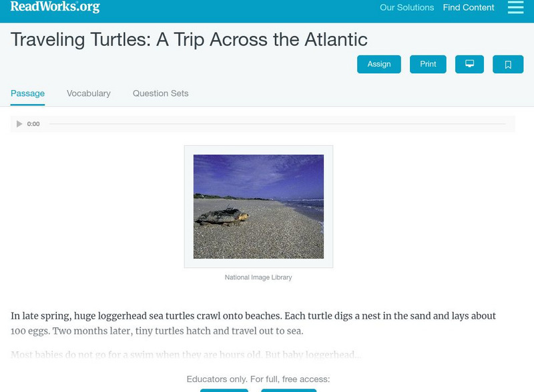Click the loggerhead turtle beach photo
The height and width of the screenshot is (392, 534).
pyautogui.click(x=258, y=207)
